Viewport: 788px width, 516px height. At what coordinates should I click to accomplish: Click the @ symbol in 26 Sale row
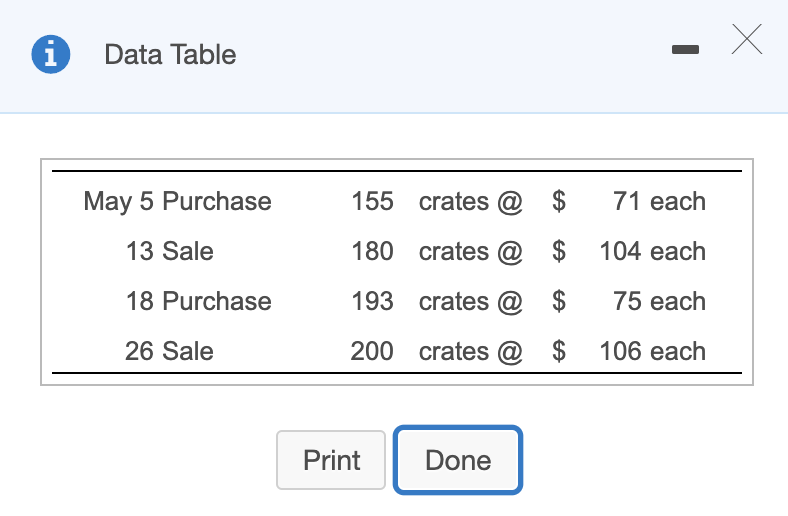pos(510,352)
